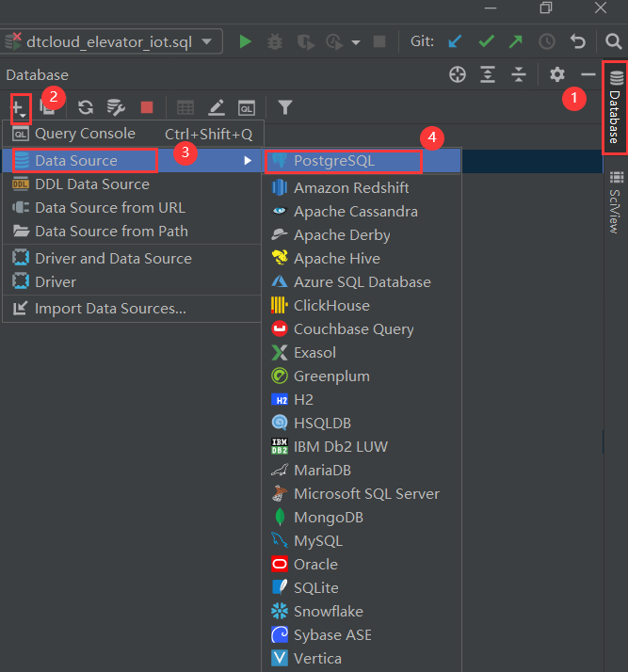Select PostgreSQL data source

[362, 161]
